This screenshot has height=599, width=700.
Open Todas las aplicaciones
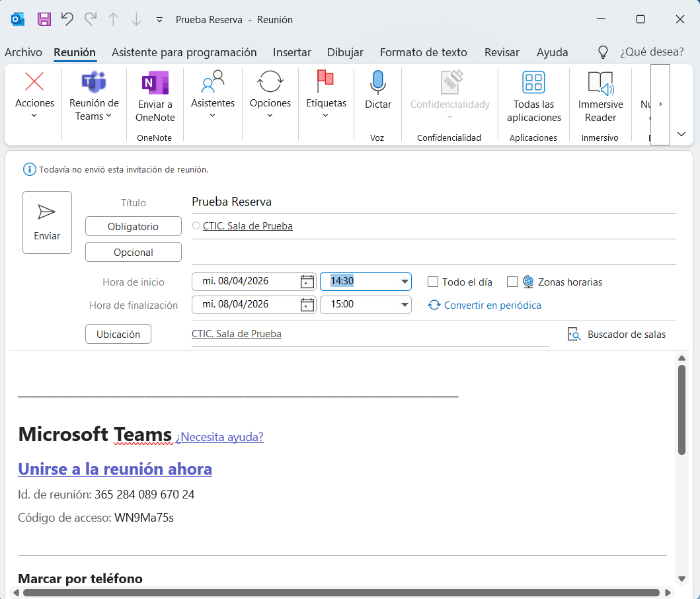(x=533, y=83)
